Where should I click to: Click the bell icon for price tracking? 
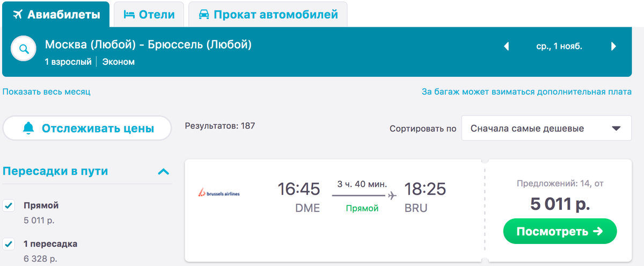click(28, 128)
